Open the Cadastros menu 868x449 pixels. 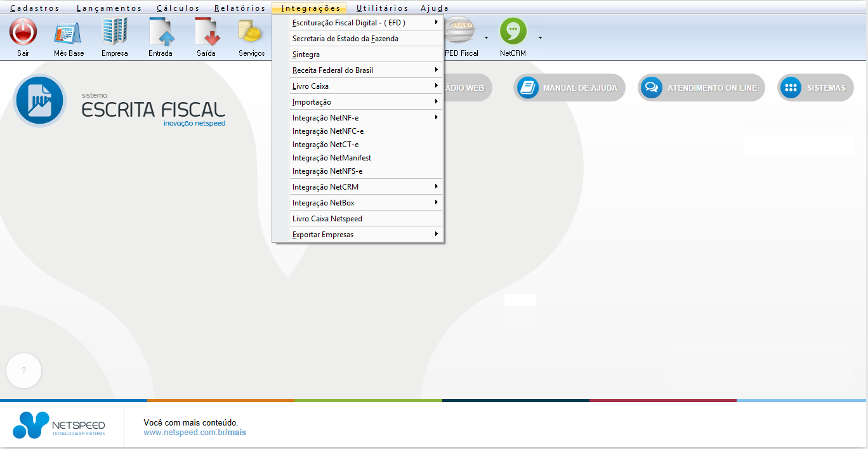(x=35, y=8)
